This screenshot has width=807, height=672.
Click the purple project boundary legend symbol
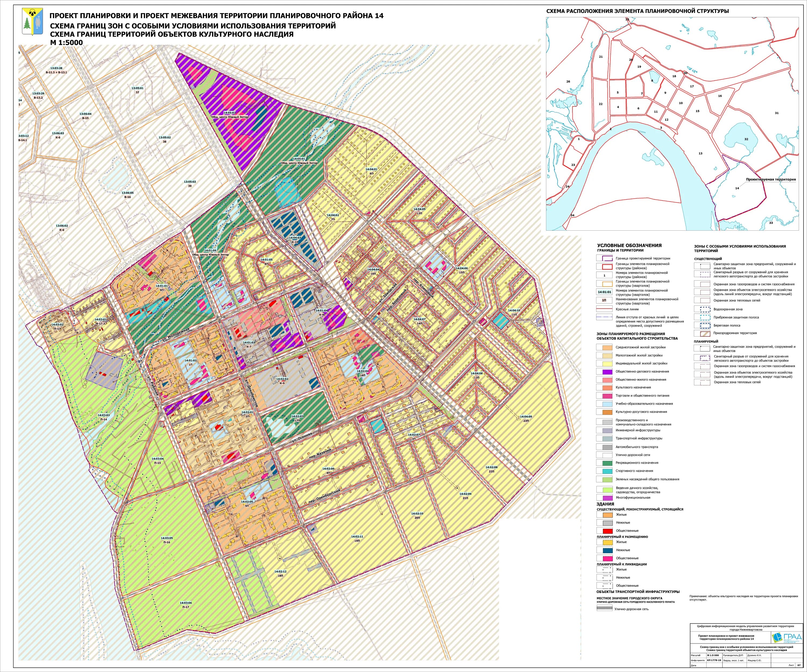(604, 258)
